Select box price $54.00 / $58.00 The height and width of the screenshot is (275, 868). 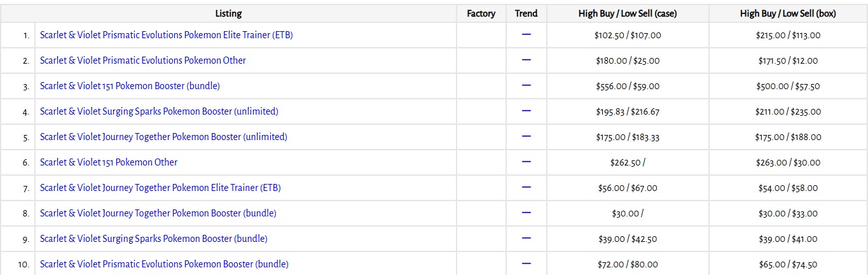pyautogui.click(x=788, y=188)
